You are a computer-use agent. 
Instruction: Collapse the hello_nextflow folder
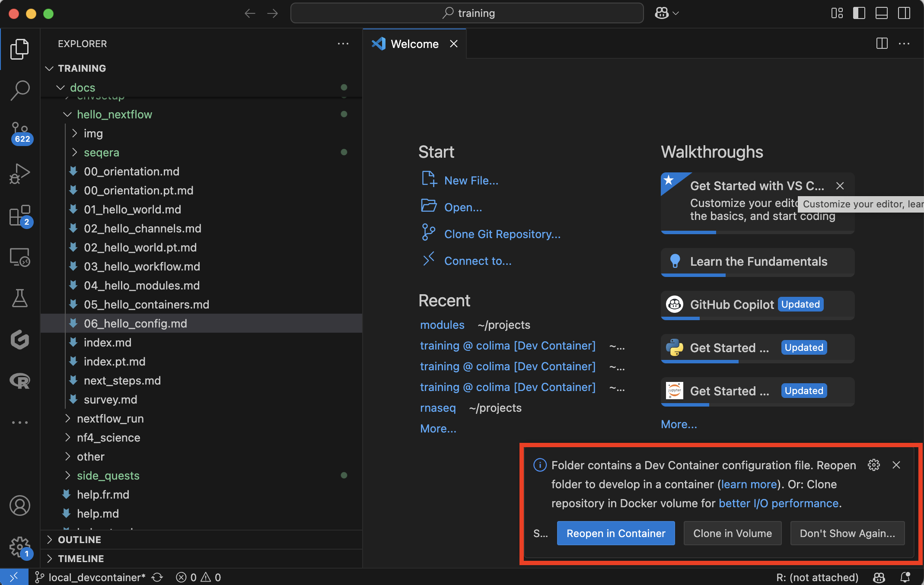point(67,114)
